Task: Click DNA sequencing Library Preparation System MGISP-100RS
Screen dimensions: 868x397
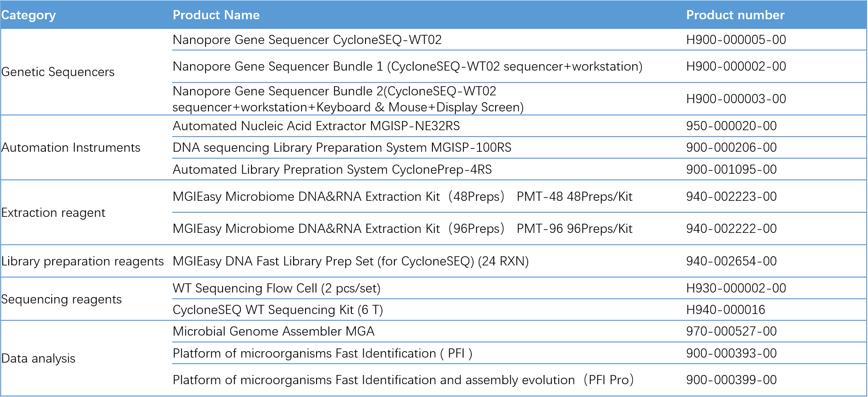Action: click(342, 148)
